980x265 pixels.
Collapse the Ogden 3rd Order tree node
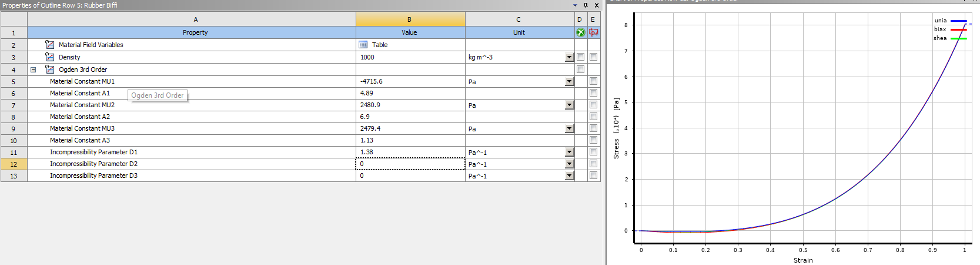34,69
